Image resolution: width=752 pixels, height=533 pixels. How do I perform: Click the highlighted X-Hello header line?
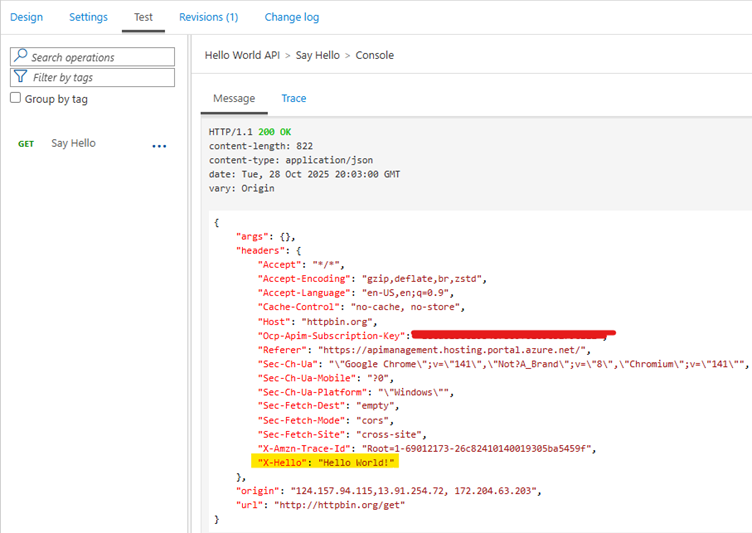tap(327, 463)
